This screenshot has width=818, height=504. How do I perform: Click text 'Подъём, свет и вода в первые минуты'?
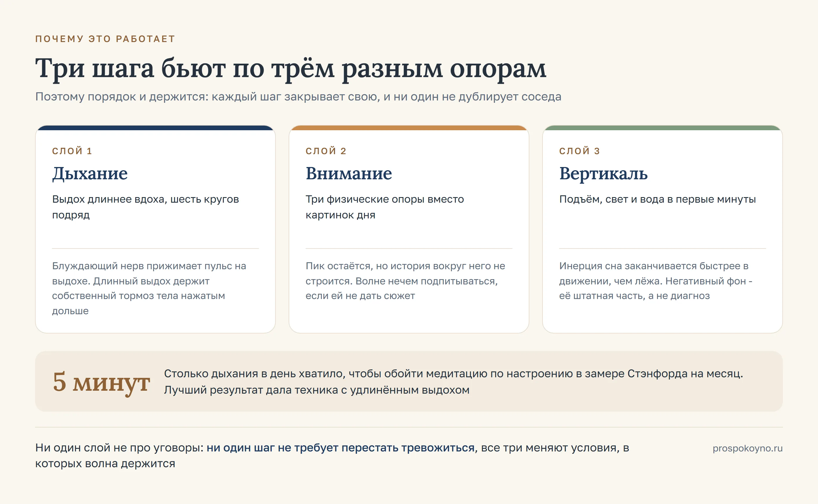(x=658, y=199)
